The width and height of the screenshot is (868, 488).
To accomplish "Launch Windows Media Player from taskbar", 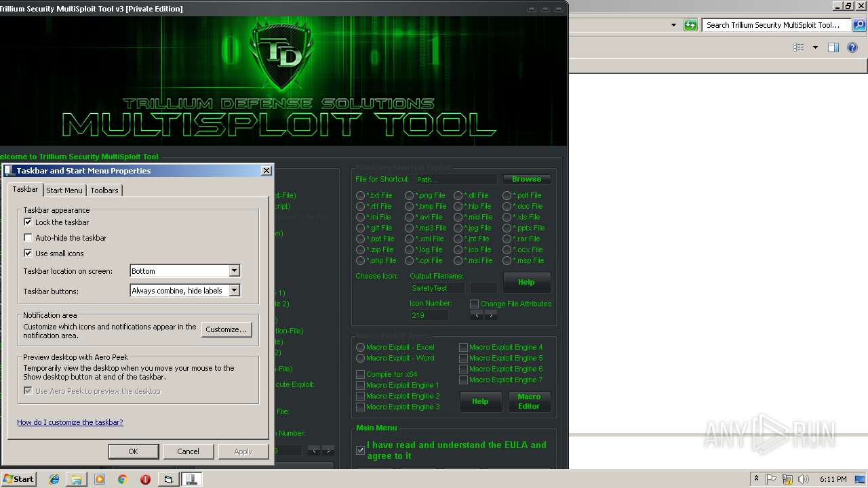I will (x=100, y=479).
